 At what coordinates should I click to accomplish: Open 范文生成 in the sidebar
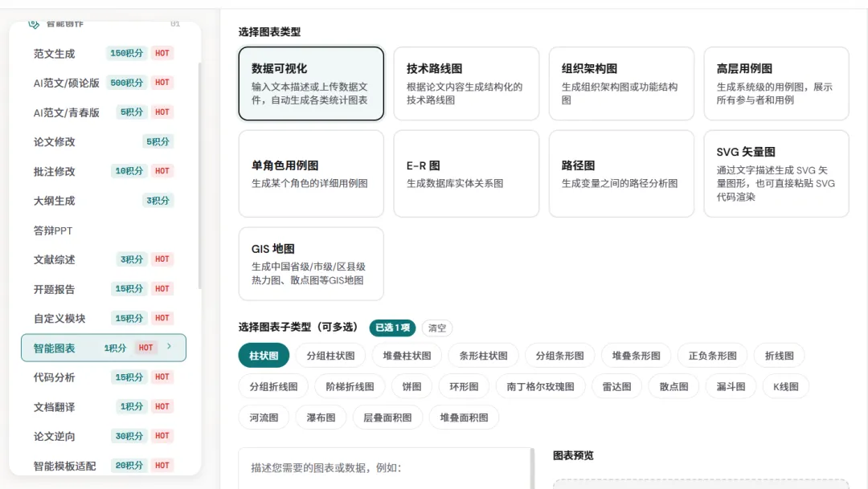pyautogui.click(x=104, y=54)
